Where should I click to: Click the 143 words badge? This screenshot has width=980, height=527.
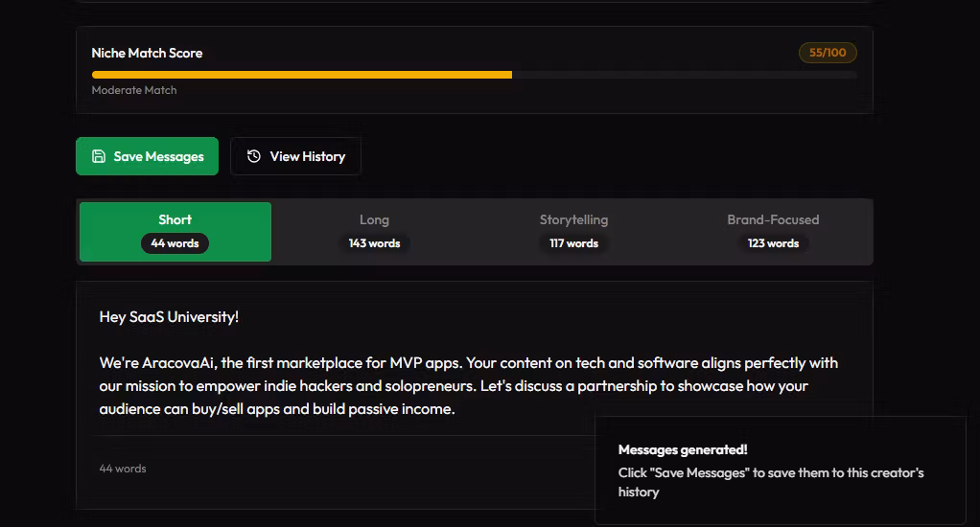[374, 243]
